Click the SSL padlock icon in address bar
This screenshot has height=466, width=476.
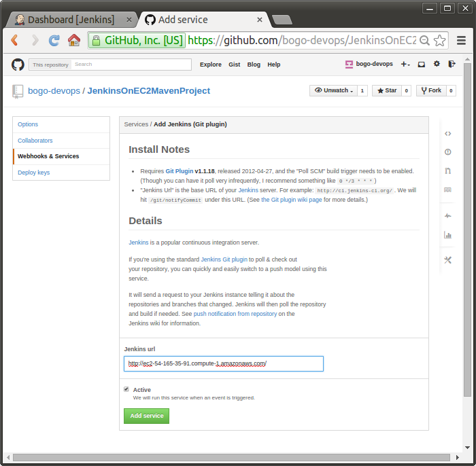coord(97,40)
